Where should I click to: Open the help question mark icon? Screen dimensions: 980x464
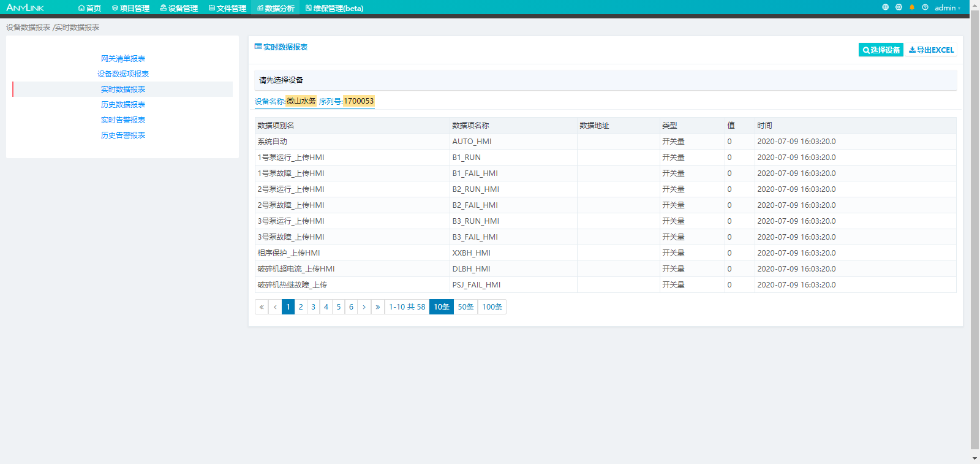pyautogui.click(x=925, y=7)
